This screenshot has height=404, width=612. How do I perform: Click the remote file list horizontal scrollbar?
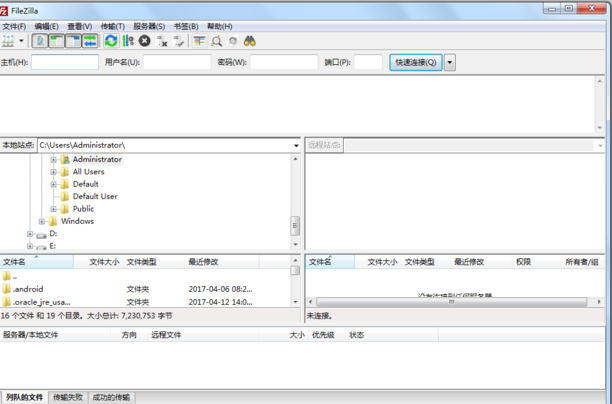tap(452, 302)
